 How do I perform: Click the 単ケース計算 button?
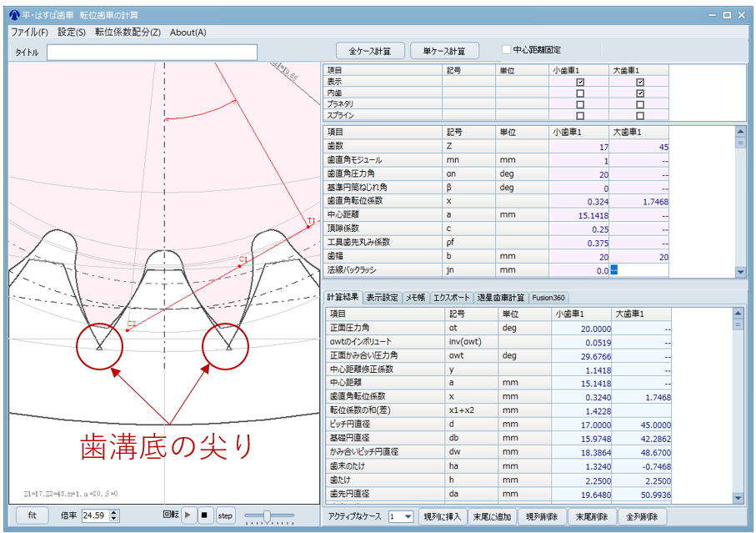[x=444, y=51]
